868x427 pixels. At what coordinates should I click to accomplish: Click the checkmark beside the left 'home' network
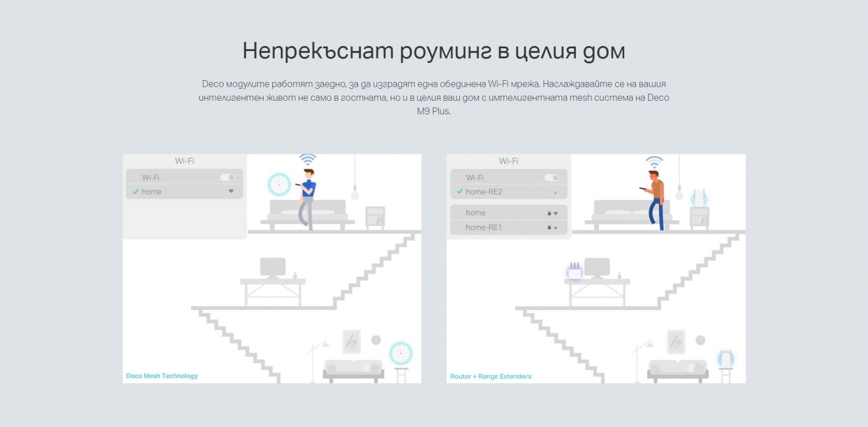[136, 191]
